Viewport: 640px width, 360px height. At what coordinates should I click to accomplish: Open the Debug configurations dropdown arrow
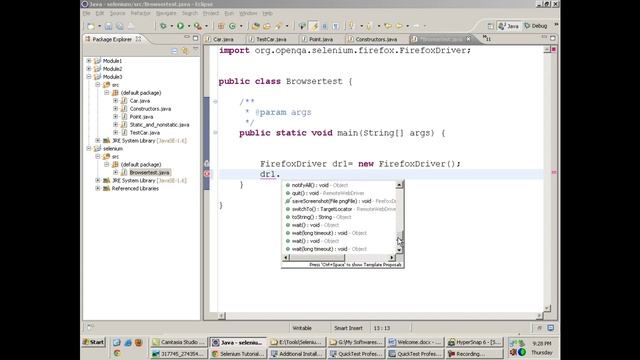(x=171, y=26)
